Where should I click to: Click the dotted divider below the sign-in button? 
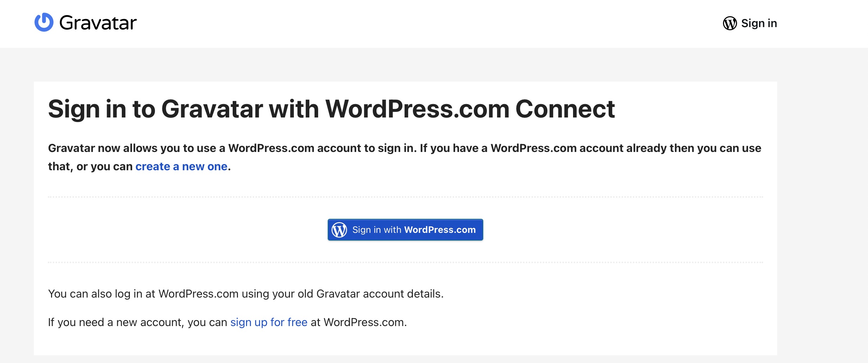pyautogui.click(x=405, y=262)
